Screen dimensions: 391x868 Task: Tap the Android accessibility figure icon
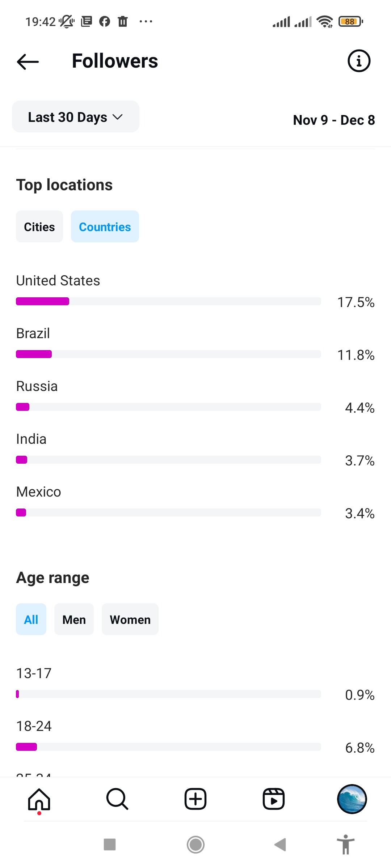click(346, 844)
